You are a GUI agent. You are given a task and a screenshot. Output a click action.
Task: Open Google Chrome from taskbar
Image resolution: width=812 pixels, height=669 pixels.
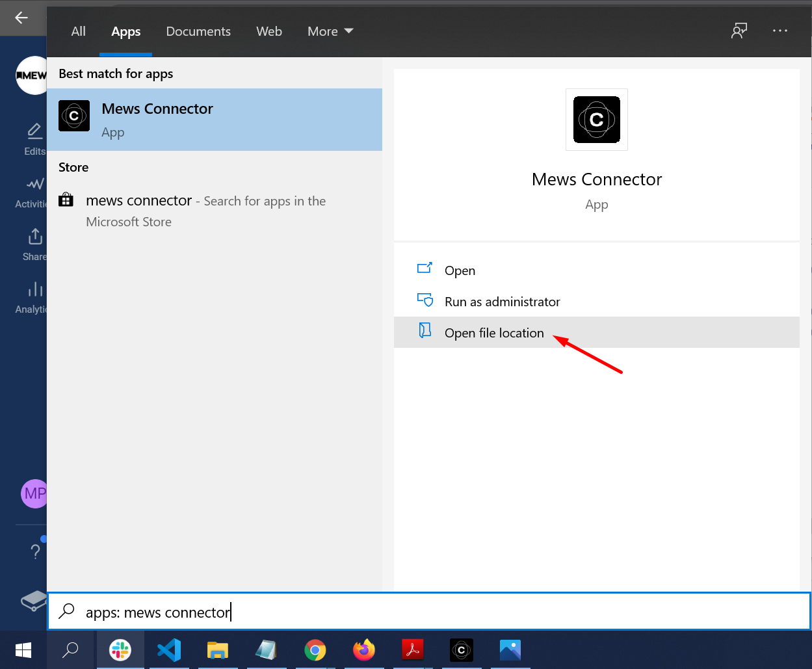315,649
